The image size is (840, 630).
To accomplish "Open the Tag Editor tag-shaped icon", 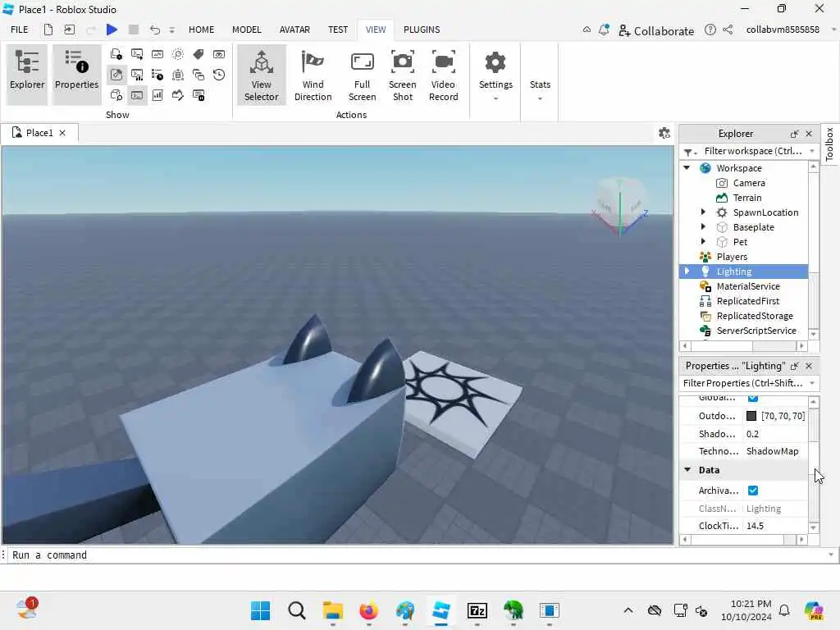I will 199,54.
